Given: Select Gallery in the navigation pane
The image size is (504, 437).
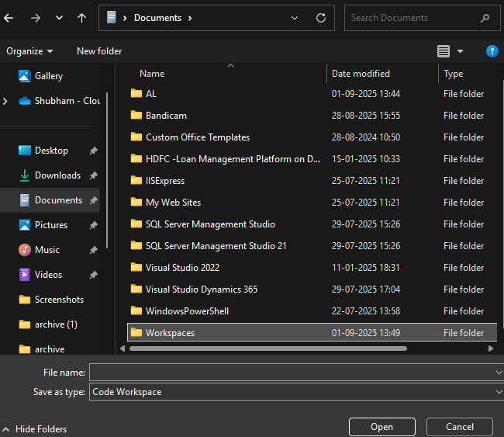Looking at the screenshot, I should [48, 76].
